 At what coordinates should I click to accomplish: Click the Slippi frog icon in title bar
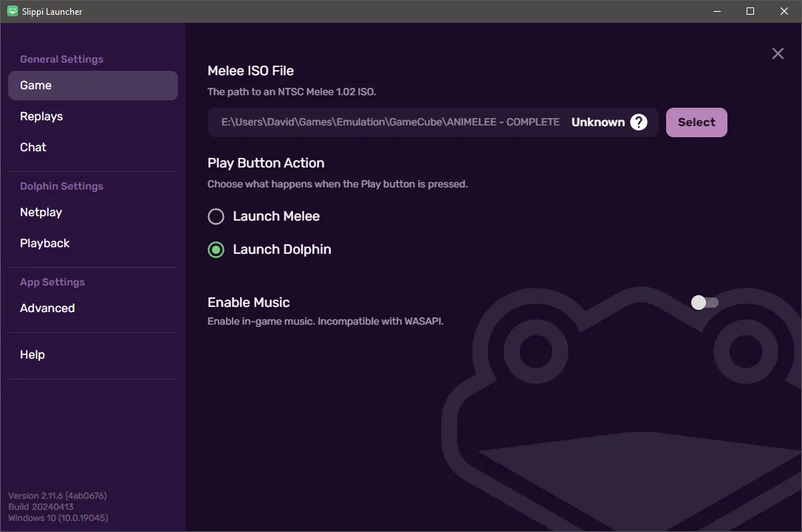[11, 11]
